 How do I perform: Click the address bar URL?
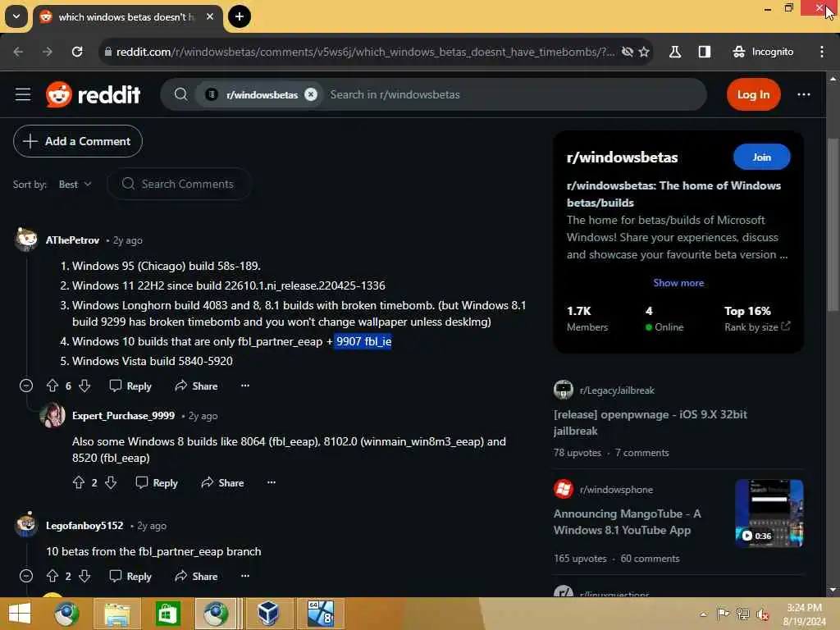tap(364, 52)
